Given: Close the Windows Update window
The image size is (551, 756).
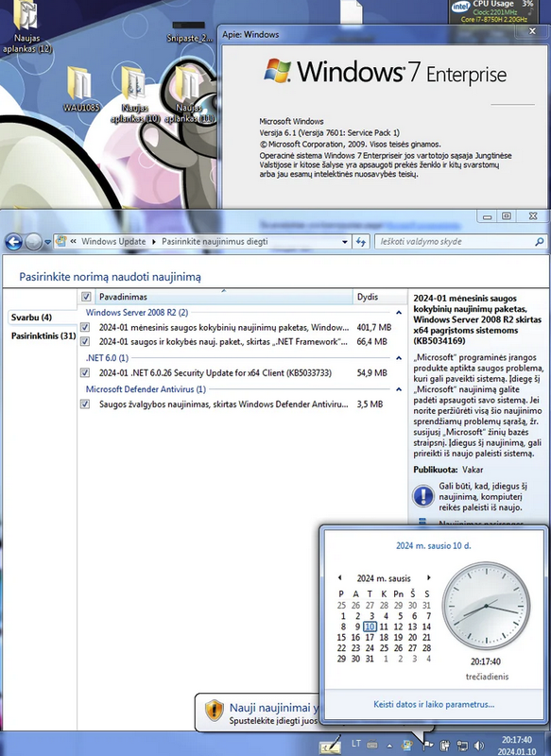Looking at the screenshot, I should pyautogui.click(x=532, y=216).
